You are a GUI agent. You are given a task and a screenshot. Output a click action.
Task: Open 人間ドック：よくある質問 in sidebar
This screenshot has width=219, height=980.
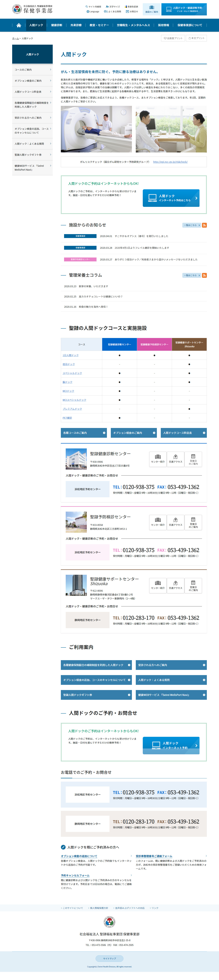tap(32, 144)
